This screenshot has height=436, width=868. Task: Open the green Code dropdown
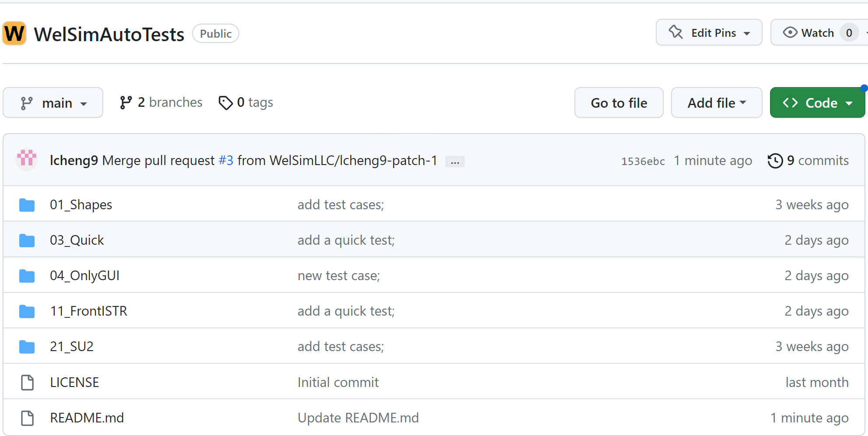point(817,103)
